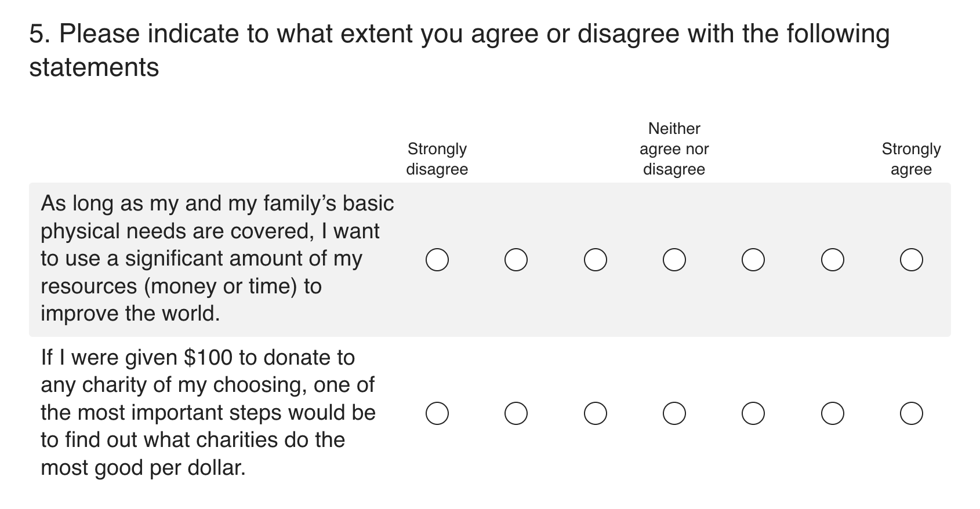The height and width of the screenshot is (509, 980).
Task: Select Strongly agree for $100 charity statement
Action: (x=911, y=413)
